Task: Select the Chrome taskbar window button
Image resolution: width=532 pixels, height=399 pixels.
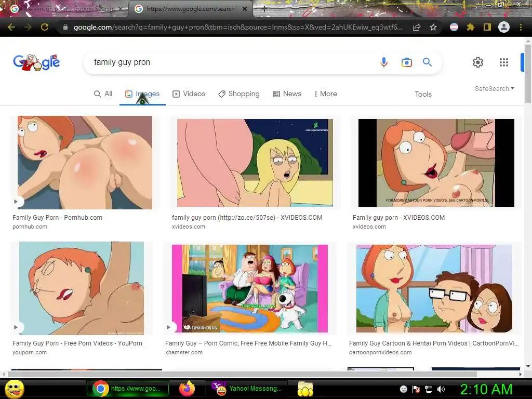Action: (x=128, y=389)
